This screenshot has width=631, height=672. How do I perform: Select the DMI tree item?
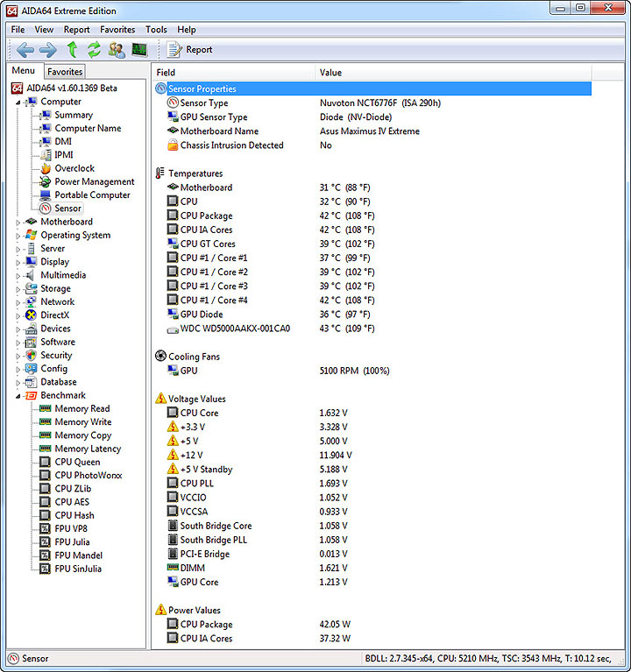(63, 141)
